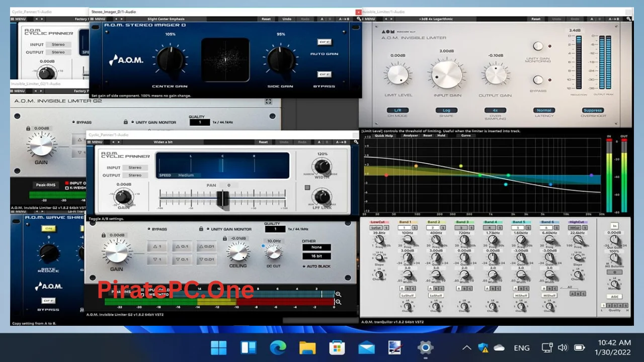Open MENU in front Cyclic Panner window

click(94, 142)
